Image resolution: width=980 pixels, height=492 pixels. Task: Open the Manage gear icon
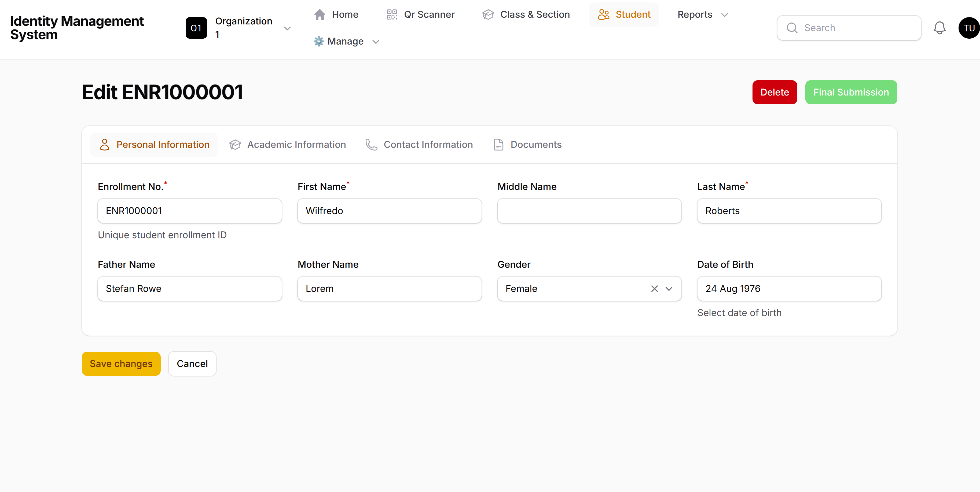[x=318, y=41]
